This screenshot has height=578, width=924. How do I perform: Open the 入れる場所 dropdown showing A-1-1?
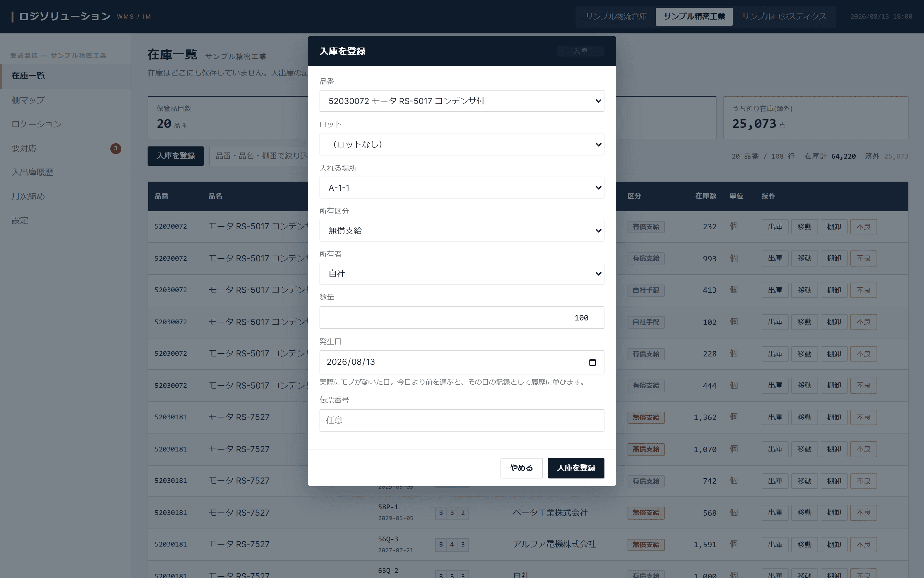point(462,188)
